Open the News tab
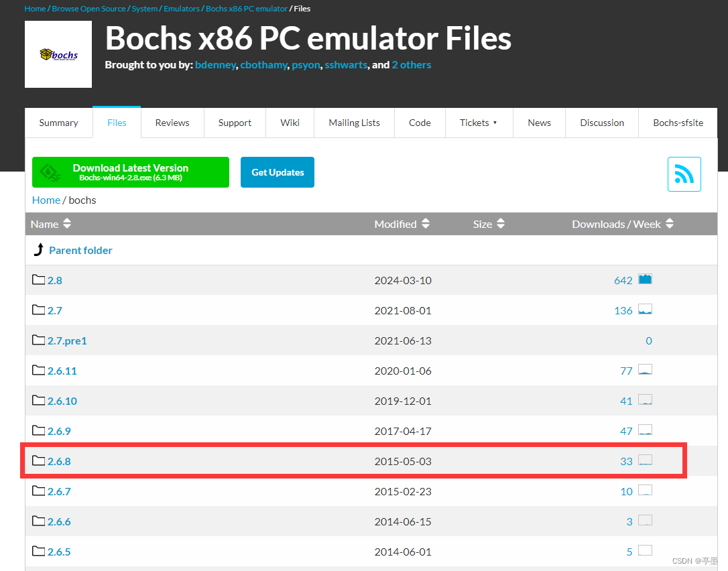This screenshot has width=728, height=571. (540, 123)
